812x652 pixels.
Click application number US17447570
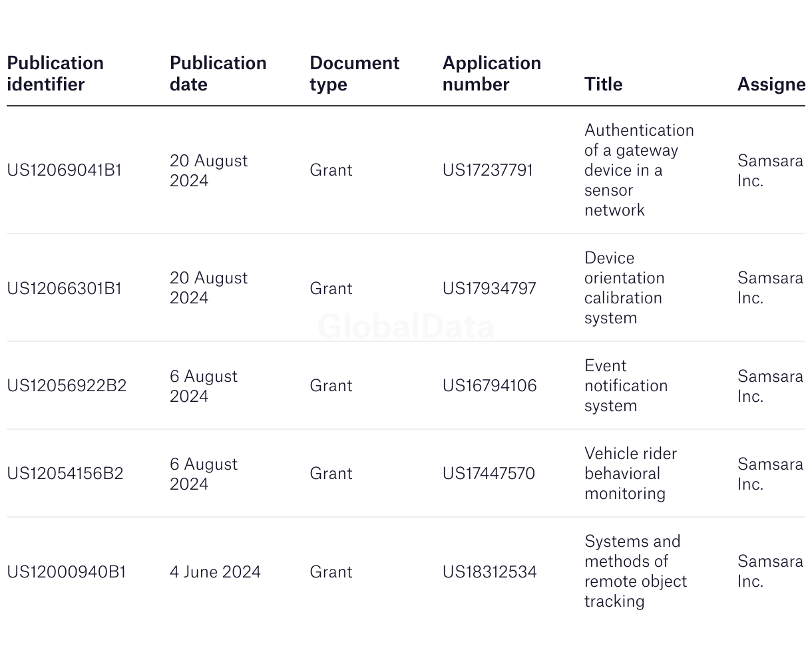(x=489, y=474)
